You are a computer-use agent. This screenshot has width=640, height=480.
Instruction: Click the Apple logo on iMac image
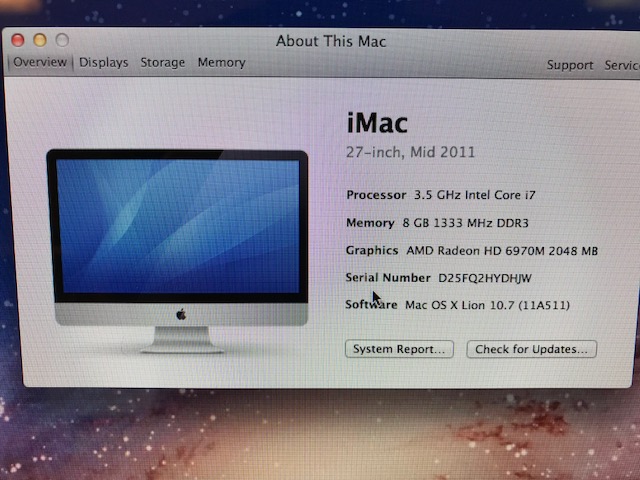pos(181,315)
